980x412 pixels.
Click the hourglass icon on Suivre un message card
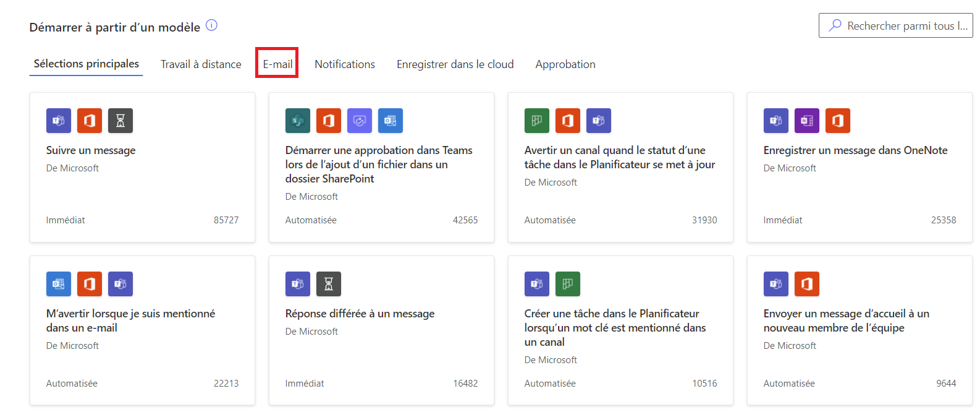[x=120, y=121]
